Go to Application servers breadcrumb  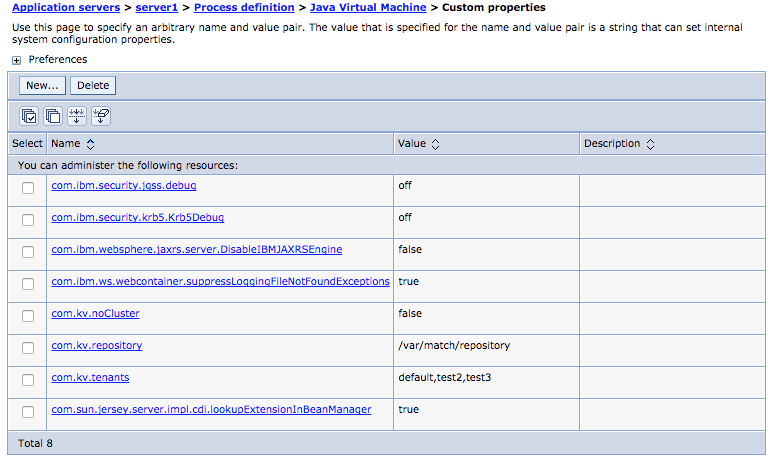66,8
